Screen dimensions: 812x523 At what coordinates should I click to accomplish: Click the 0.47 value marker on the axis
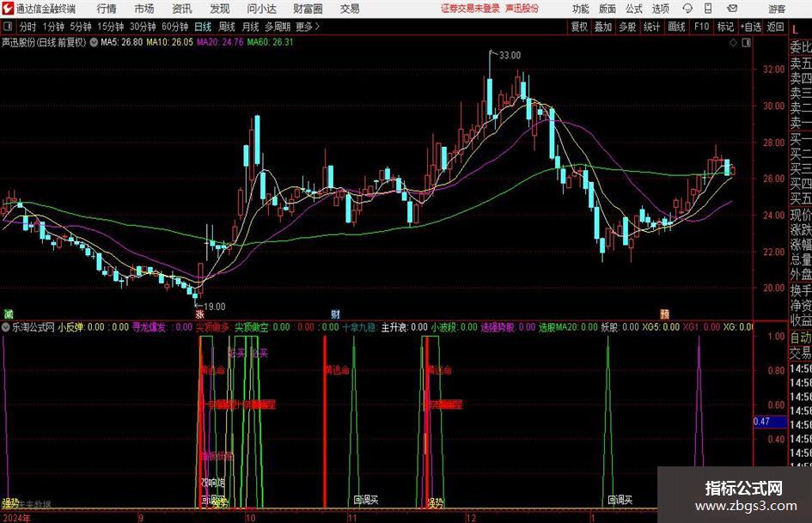coord(770,422)
